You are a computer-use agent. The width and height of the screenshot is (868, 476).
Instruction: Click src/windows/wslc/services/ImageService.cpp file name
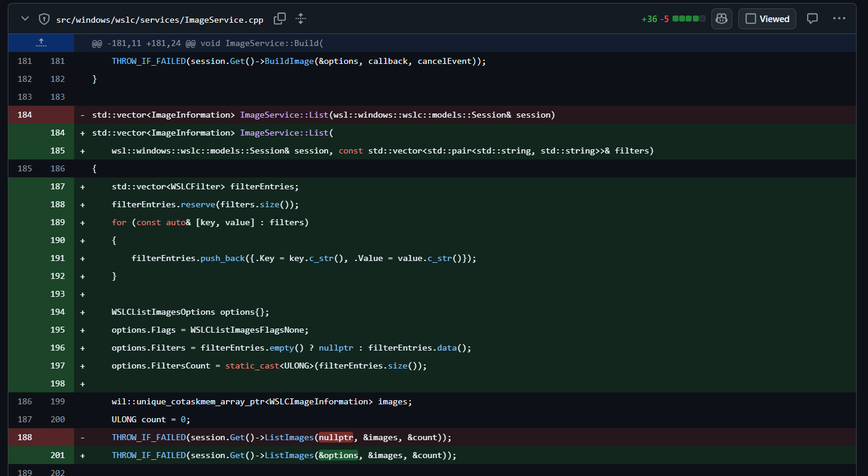(x=160, y=19)
